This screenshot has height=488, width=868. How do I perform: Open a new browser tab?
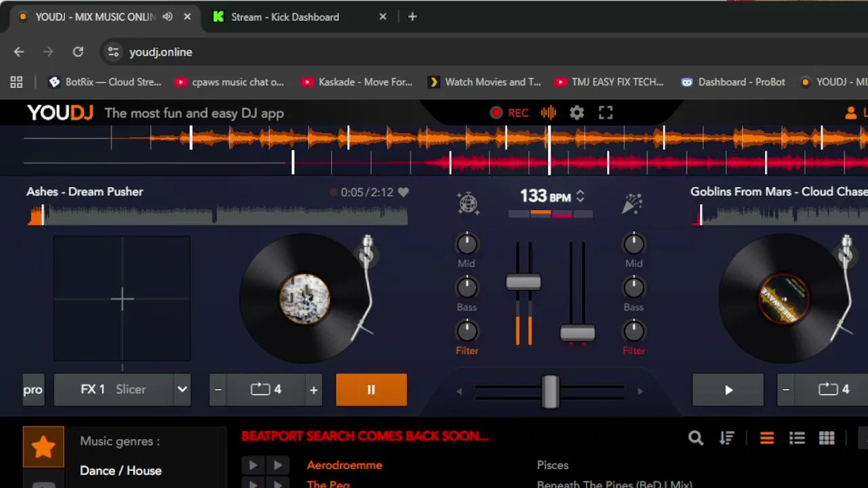pos(412,17)
